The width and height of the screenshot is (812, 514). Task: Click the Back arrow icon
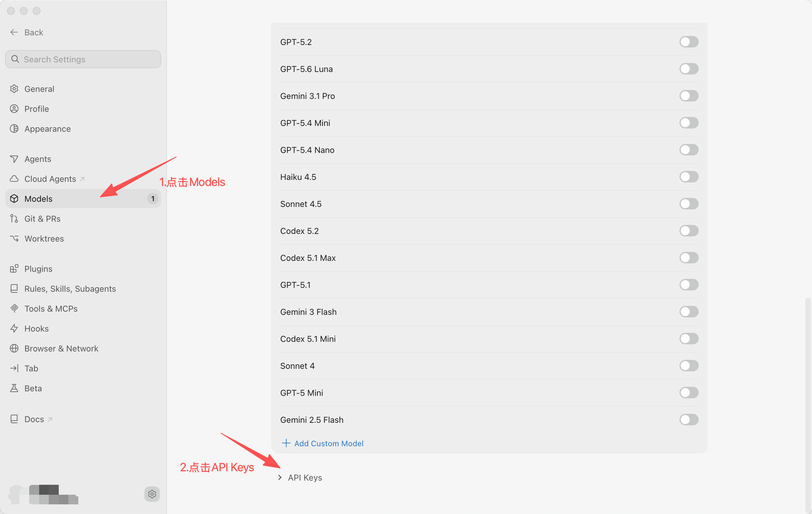coord(14,32)
